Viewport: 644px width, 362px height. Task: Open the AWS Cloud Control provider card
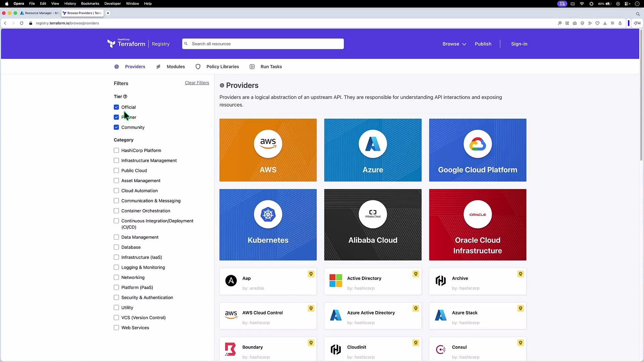coord(268,316)
